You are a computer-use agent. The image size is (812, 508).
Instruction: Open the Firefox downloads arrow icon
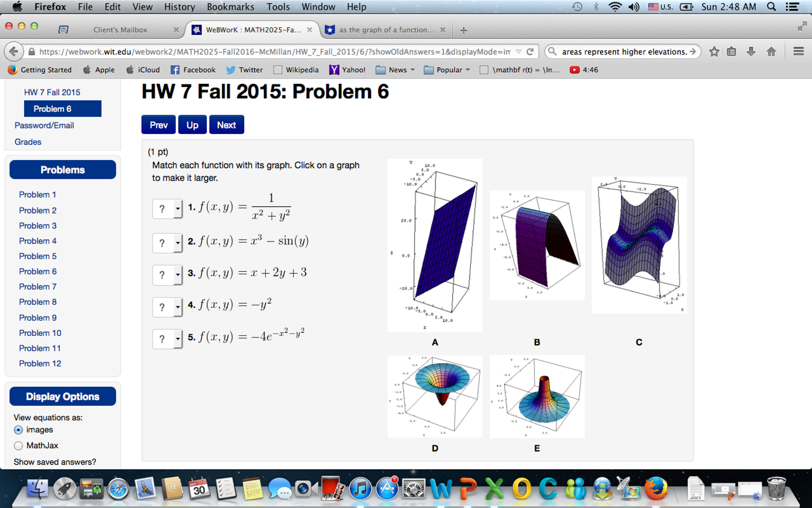point(750,52)
